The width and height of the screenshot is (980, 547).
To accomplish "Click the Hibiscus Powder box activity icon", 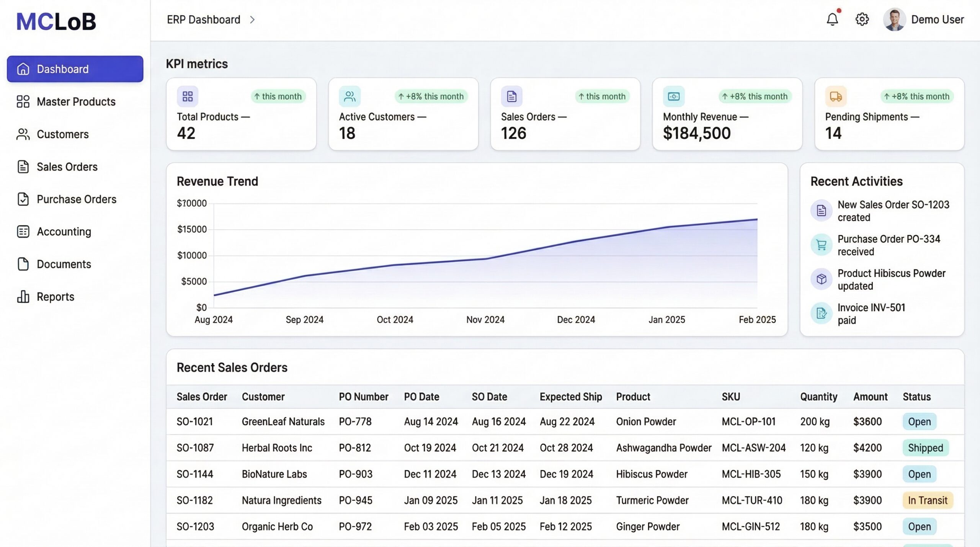I will [821, 279].
